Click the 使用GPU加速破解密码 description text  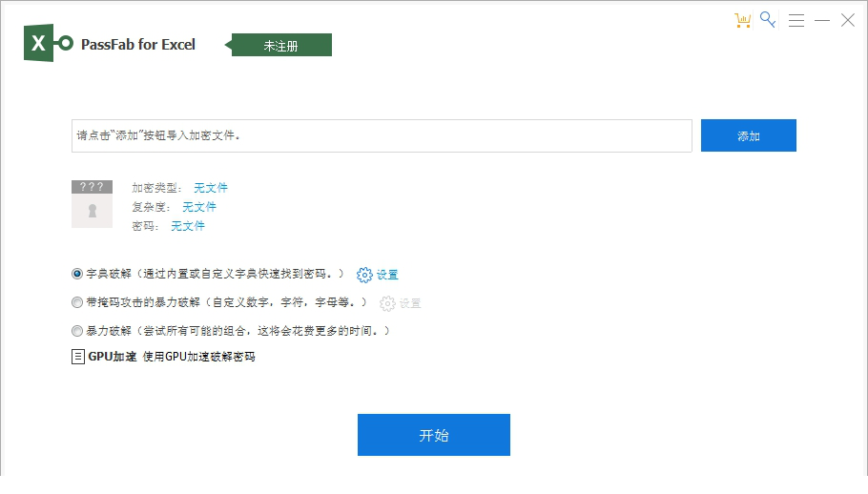[x=198, y=357]
